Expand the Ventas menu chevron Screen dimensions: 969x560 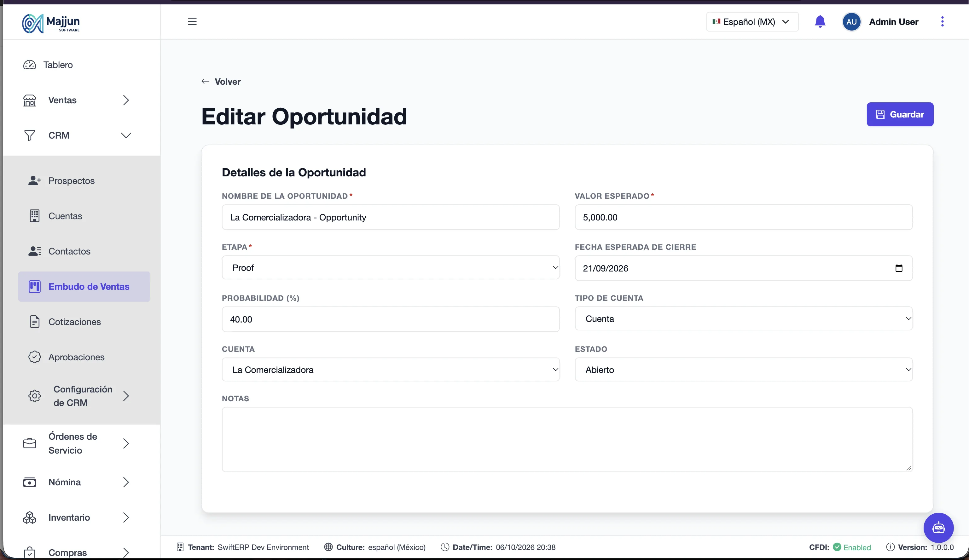(126, 100)
